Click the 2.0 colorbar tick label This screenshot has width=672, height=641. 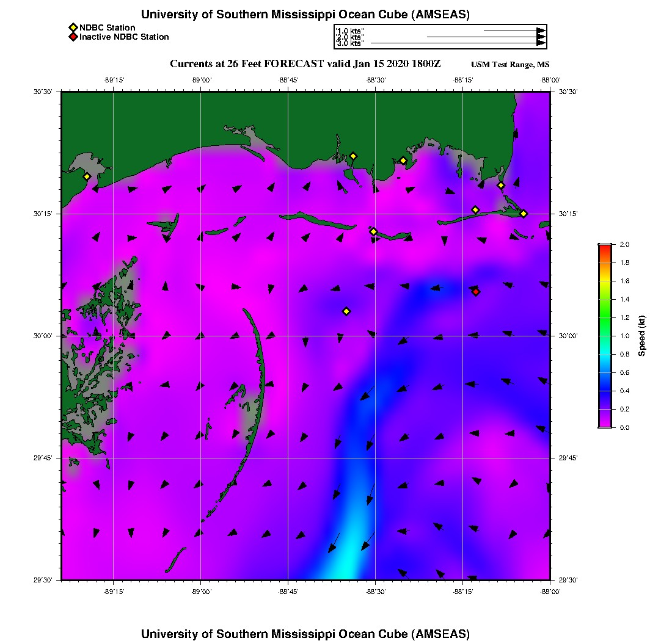point(624,245)
